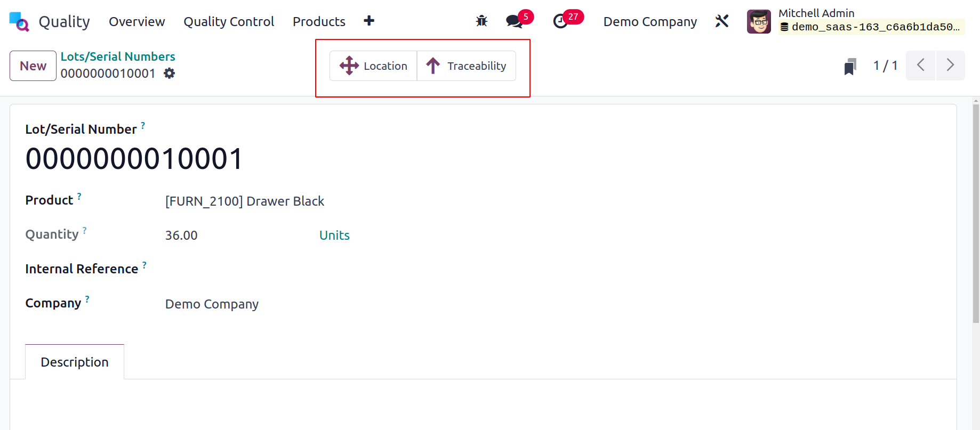Select the Description tab
980x430 pixels.
point(75,362)
